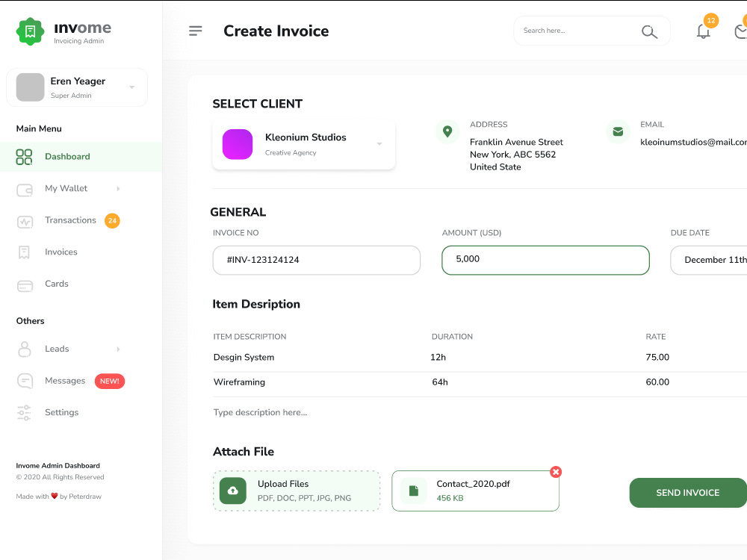
Task: Click the search magnifier icon
Action: pos(649,31)
